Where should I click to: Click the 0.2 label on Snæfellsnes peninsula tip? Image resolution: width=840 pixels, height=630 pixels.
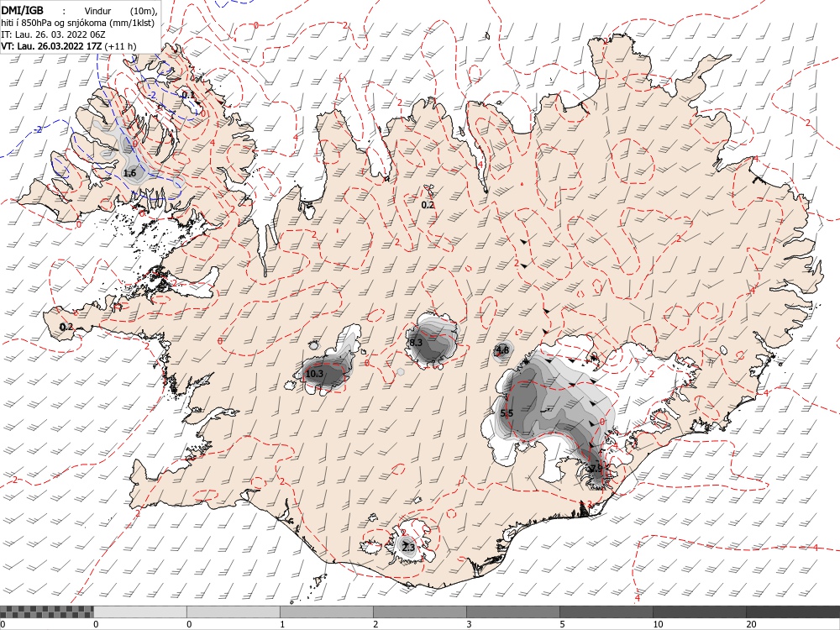pyautogui.click(x=66, y=327)
